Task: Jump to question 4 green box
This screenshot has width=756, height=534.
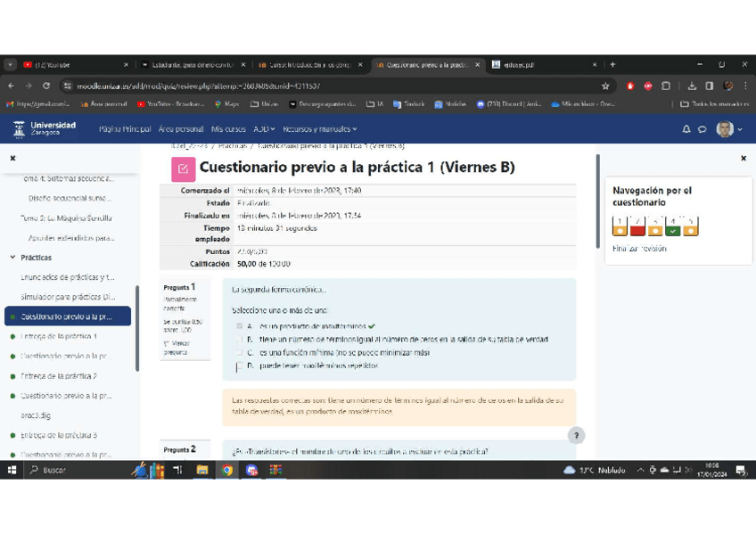Action: click(x=672, y=226)
